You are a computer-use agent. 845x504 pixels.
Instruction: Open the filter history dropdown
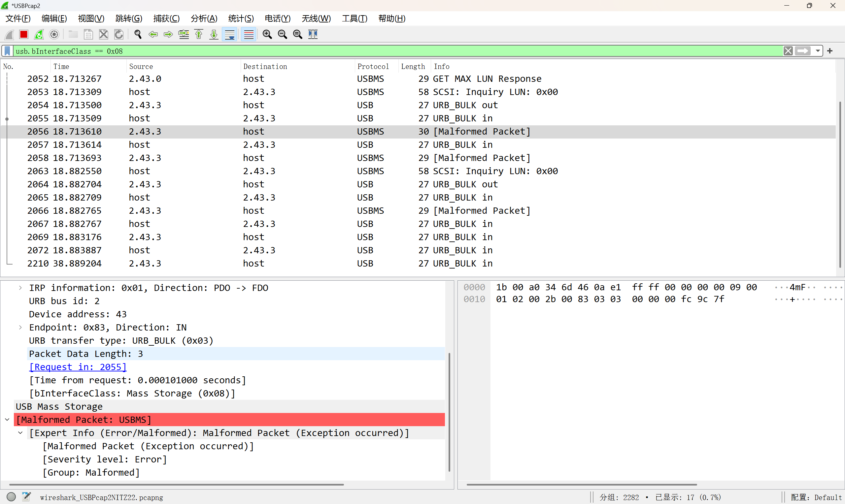818,51
